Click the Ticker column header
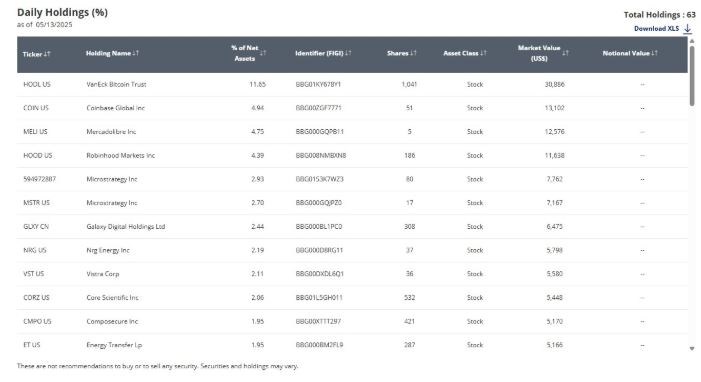This screenshot has width=701, height=382. pyautogui.click(x=32, y=54)
